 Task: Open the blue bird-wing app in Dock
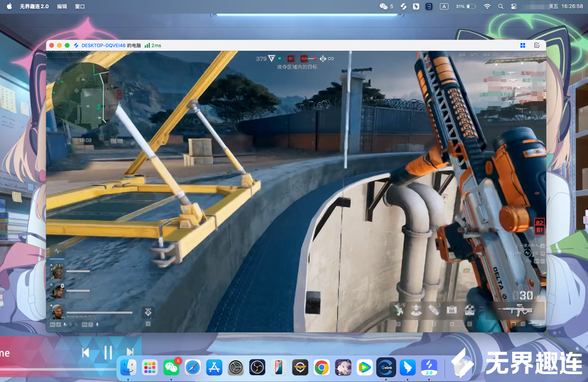point(407,368)
